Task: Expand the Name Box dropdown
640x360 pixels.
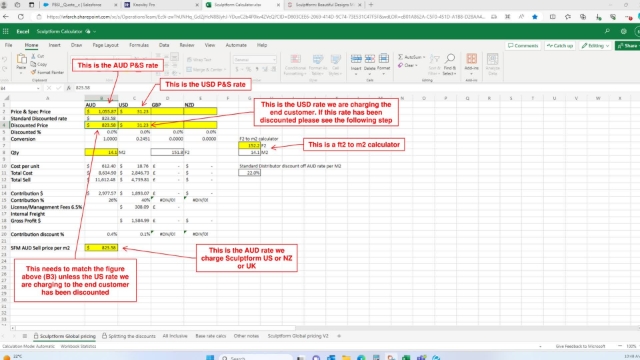Action: click(38, 88)
